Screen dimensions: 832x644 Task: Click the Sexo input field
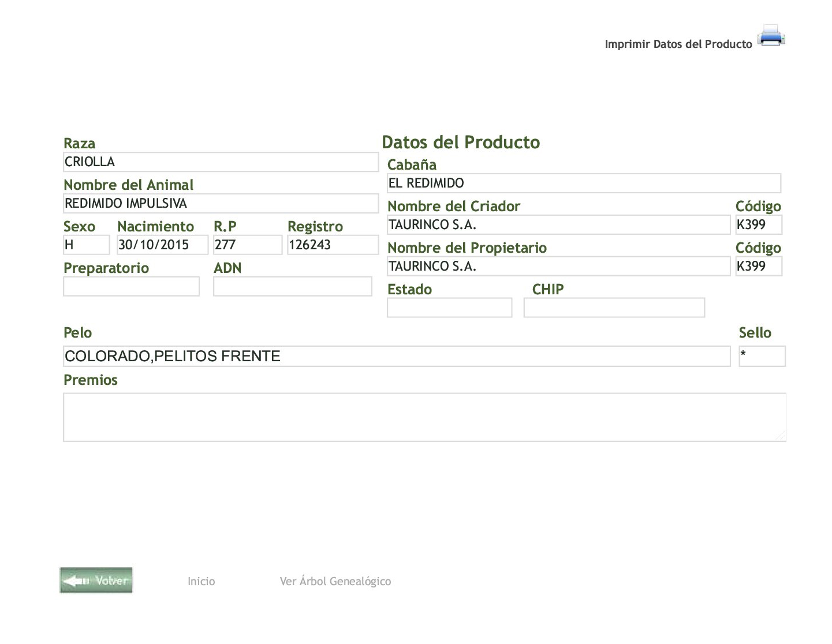(x=86, y=245)
